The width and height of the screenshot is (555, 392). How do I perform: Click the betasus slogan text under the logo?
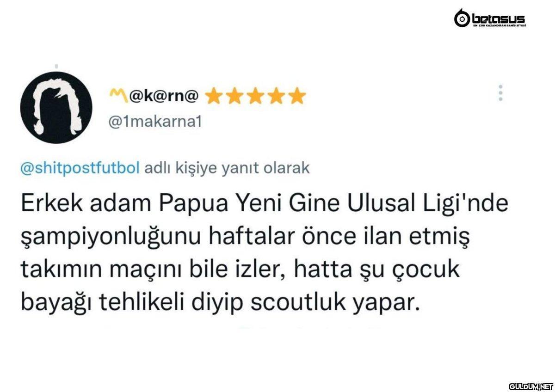tap(499, 25)
